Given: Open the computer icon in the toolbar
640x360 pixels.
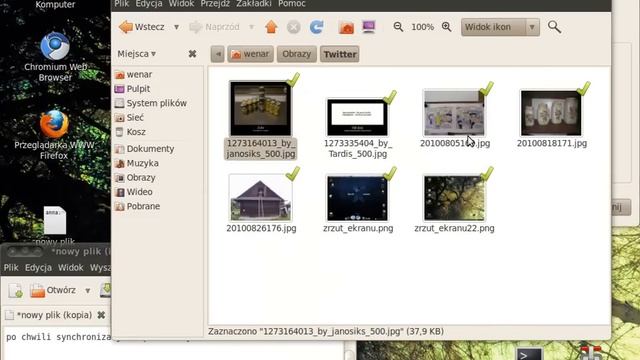Looking at the screenshot, I should point(369,27).
